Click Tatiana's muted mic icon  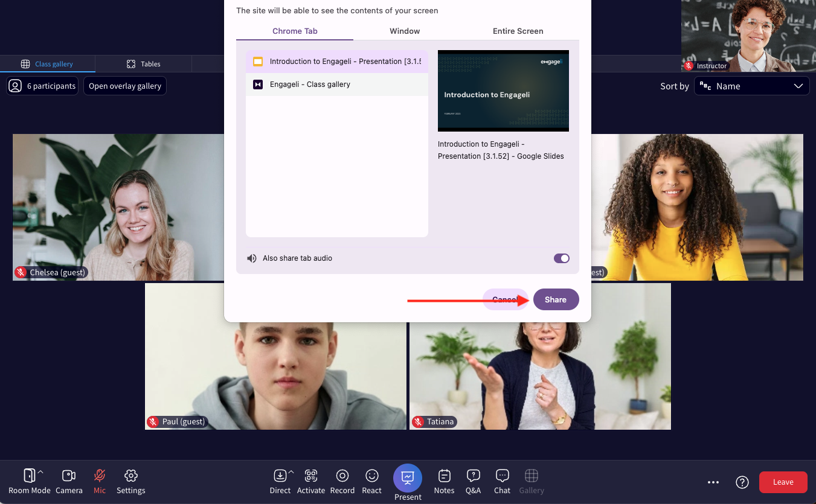coord(418,422)
